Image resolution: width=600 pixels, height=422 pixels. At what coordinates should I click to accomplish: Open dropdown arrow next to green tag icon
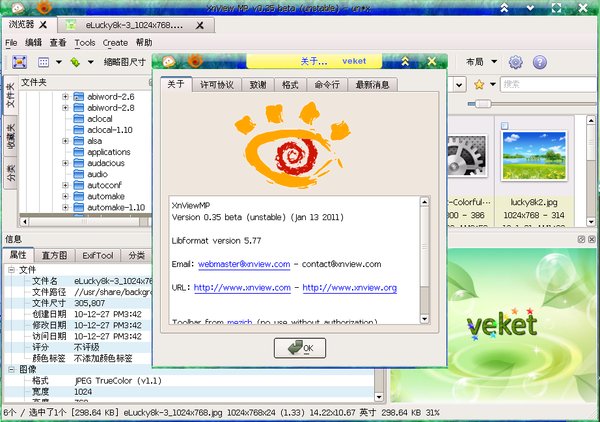91,62
